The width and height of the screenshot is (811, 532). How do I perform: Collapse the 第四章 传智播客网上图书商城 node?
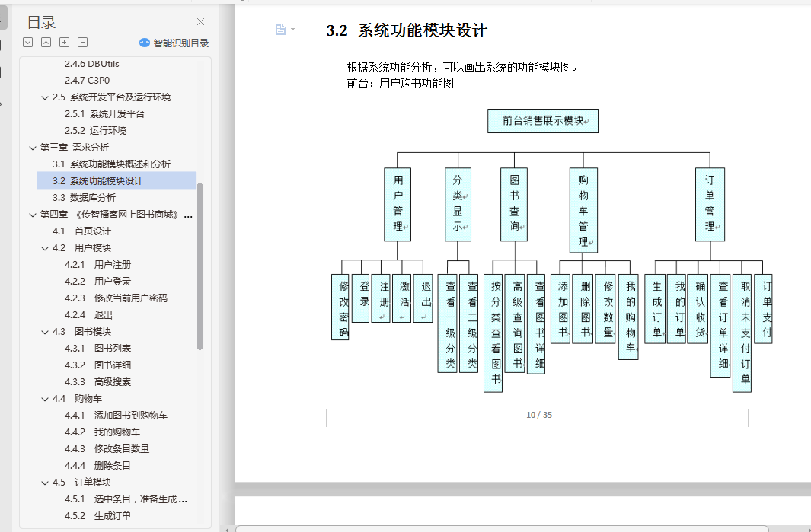(x=33, y=215)
